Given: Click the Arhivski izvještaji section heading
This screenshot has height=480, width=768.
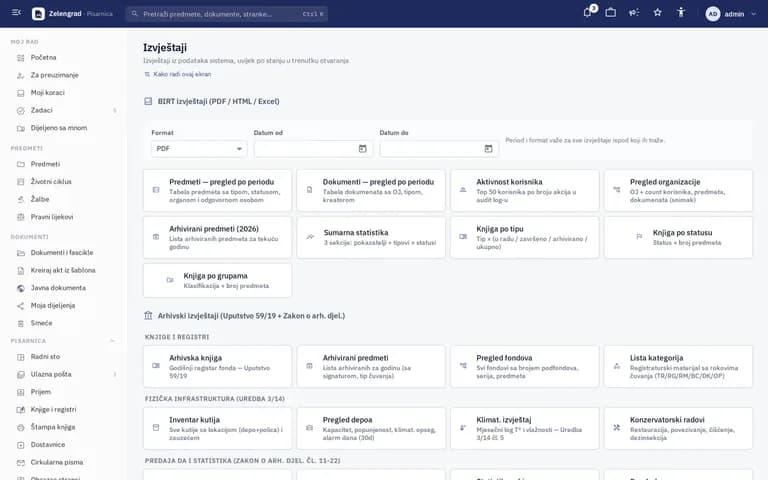Looking at the screenshot, I should (251, 316).
